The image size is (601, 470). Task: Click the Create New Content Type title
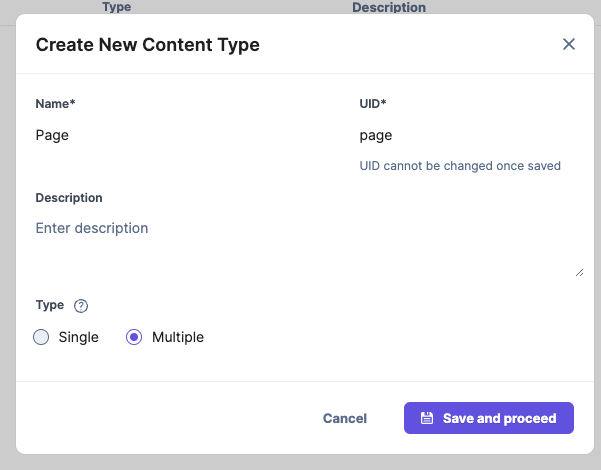pyautogui.click(x=147, y=44)
